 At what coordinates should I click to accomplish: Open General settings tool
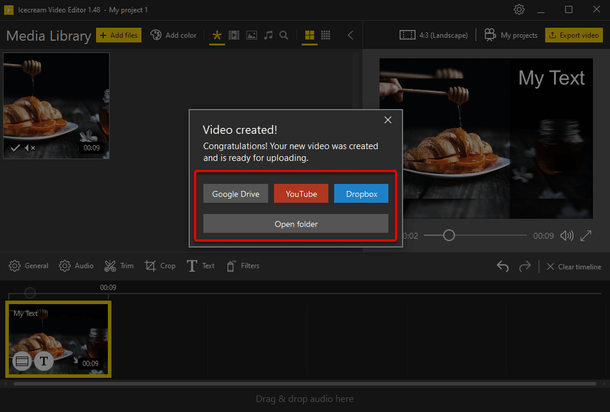[28, 266]
